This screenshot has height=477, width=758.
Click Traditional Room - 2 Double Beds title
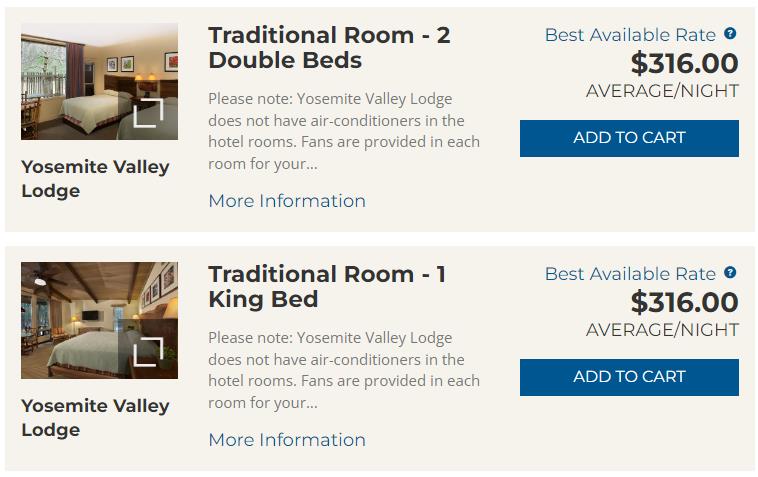coord(329,48)
